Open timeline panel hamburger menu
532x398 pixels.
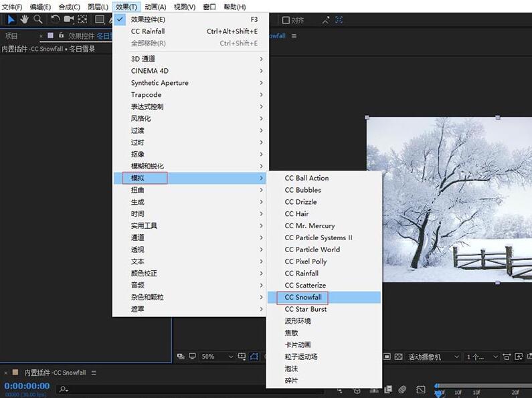94,373
